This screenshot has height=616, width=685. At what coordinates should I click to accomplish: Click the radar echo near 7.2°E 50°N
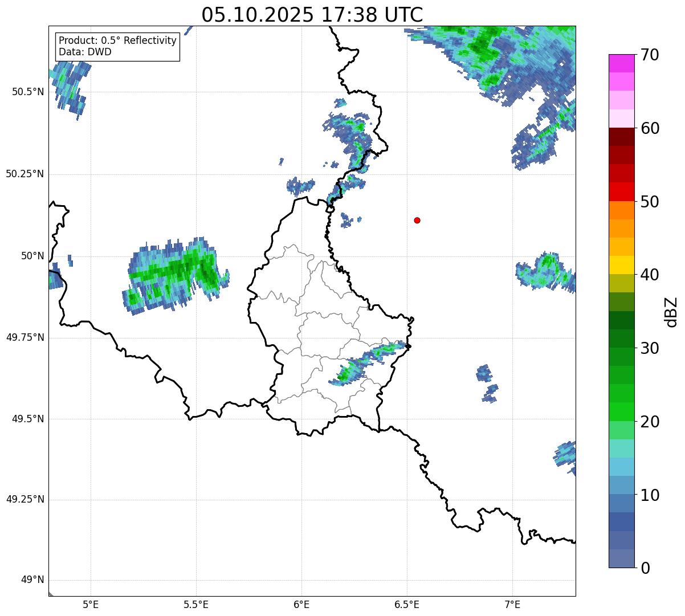click(x=546, y=271)
